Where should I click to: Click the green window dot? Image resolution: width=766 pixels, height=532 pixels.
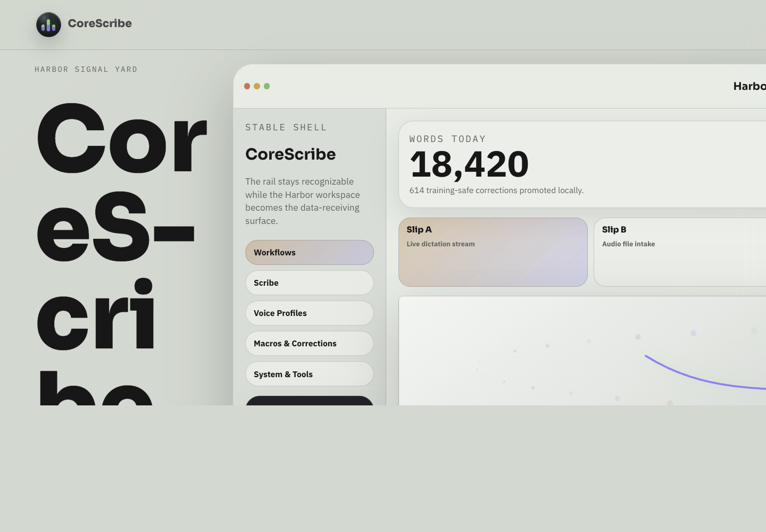click(267, 86)
